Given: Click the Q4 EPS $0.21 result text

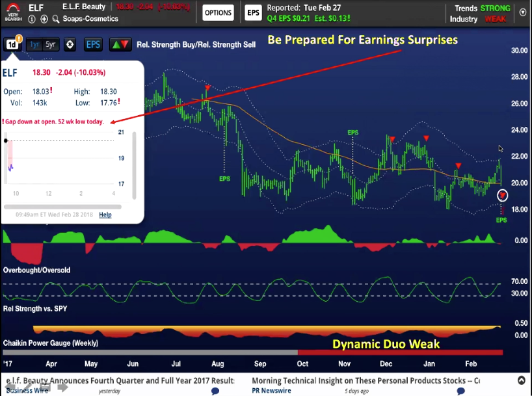Looking at the screenshot, I should click(288, 19).
